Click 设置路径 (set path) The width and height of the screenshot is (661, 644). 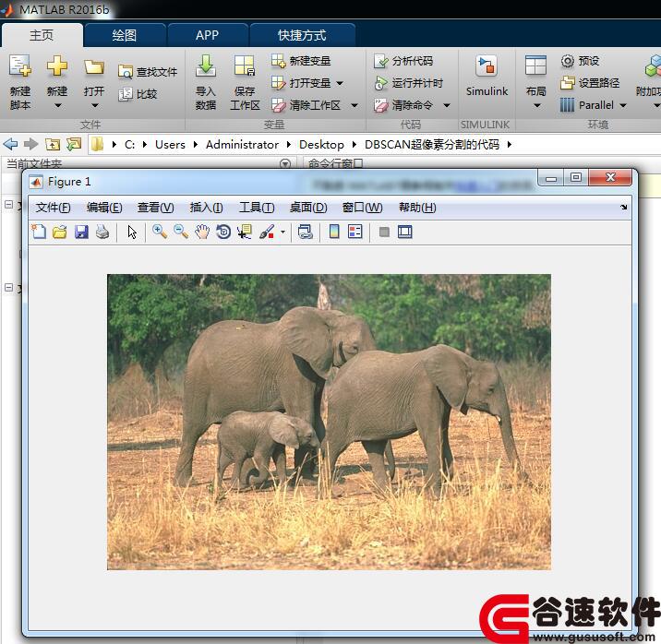click(x=590, y=83)
